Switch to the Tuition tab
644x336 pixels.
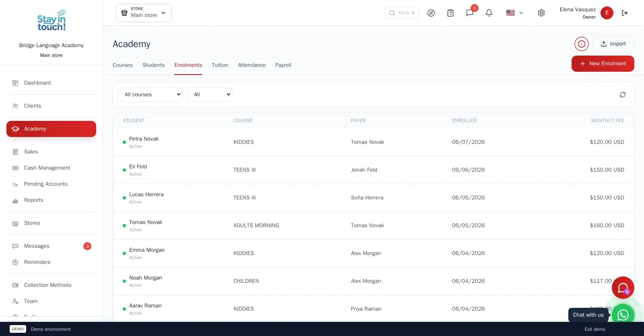(220, 65)
